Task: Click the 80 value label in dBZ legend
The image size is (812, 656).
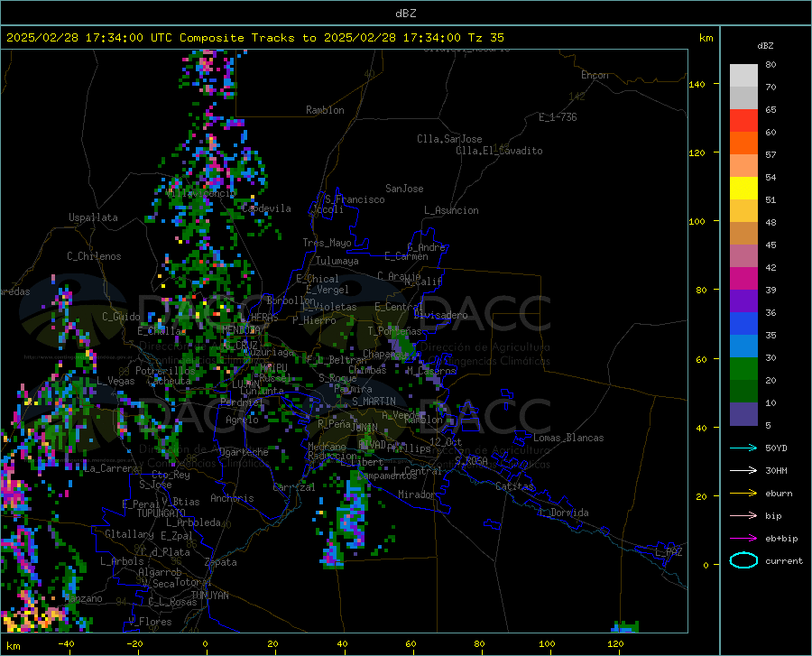Action: pos(770,65)
